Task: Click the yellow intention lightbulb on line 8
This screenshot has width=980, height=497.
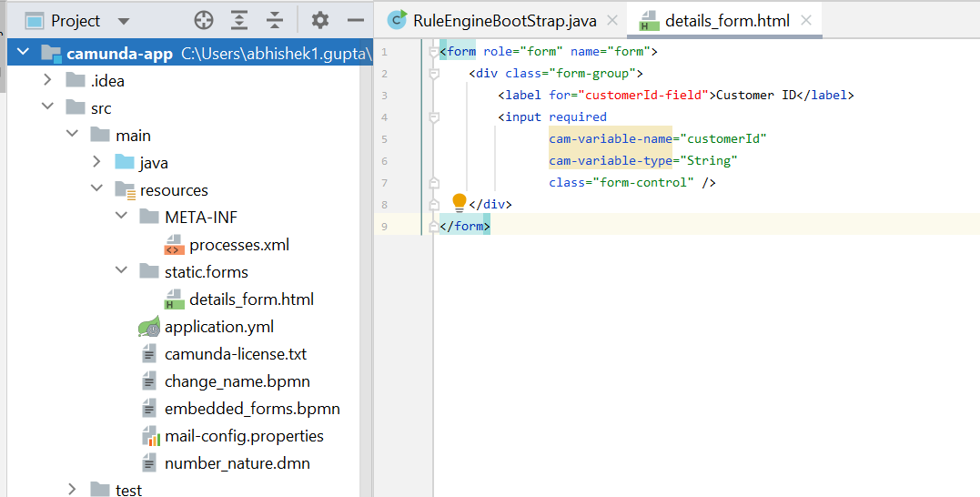Action: tap(460, 203)
